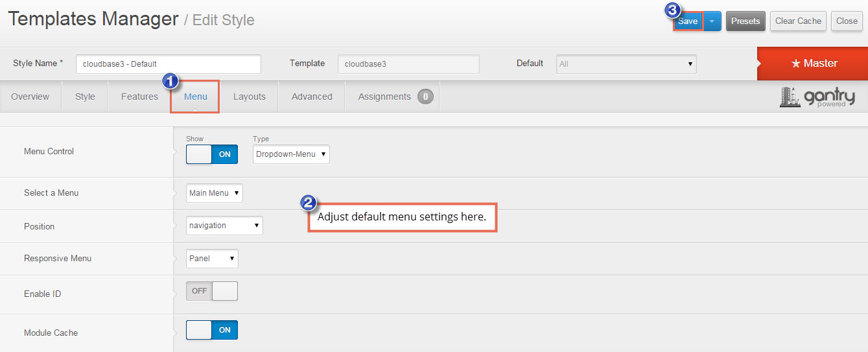Viewport: 868px width, 352px height.
Task: Click the Gantry powered logo
Action: point(817,97)
